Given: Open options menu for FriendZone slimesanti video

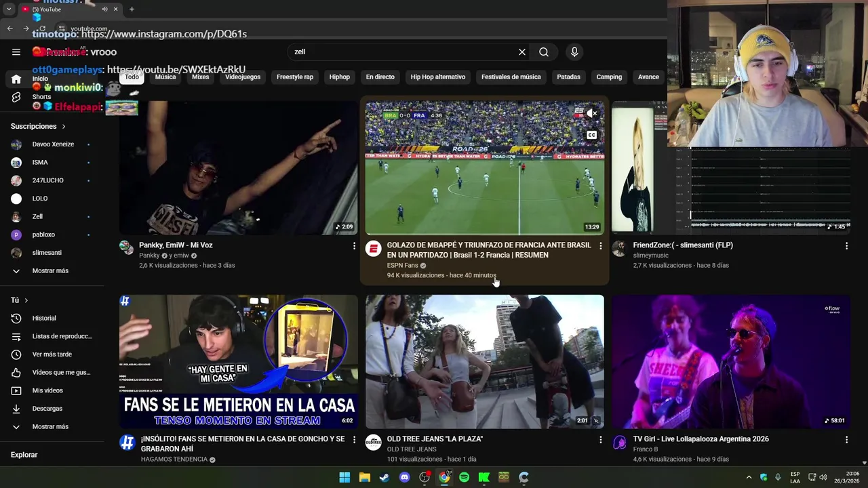Looking at the screenshot, I should click(x=846, y=245).
